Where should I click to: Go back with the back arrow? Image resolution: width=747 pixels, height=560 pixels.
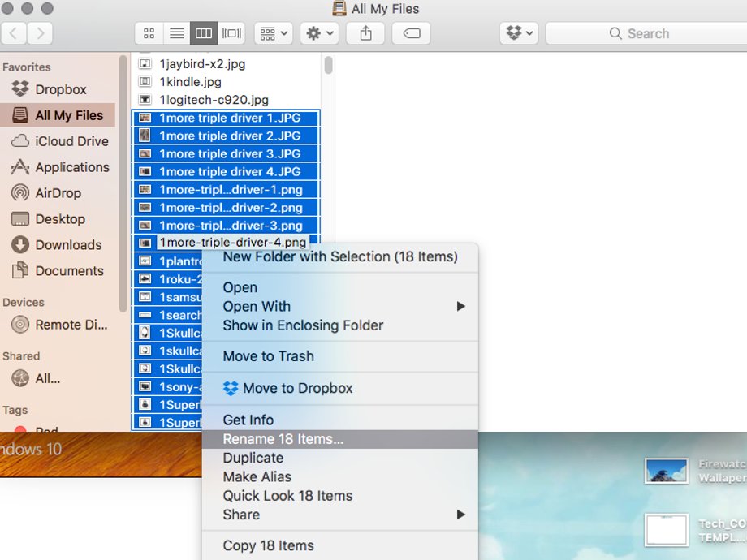[x=14, y=33]
